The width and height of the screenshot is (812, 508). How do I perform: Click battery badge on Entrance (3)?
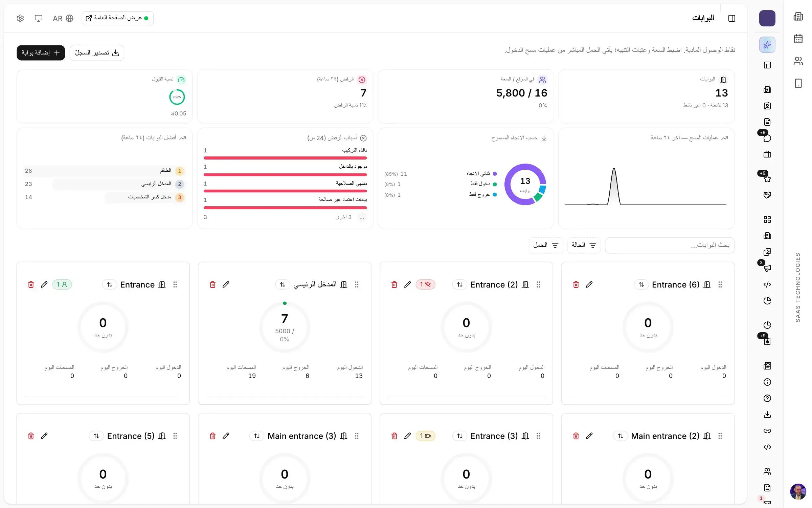click(425, 436)
